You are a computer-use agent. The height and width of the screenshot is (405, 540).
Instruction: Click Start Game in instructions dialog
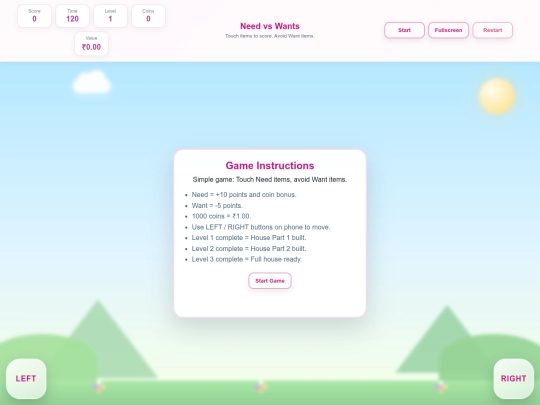(270, 281)
